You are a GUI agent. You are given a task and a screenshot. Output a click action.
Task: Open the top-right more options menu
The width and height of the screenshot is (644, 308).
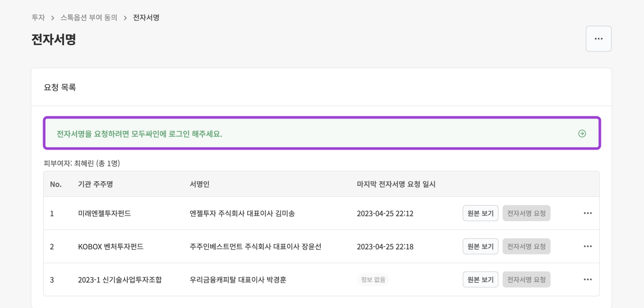pos(598,38)
